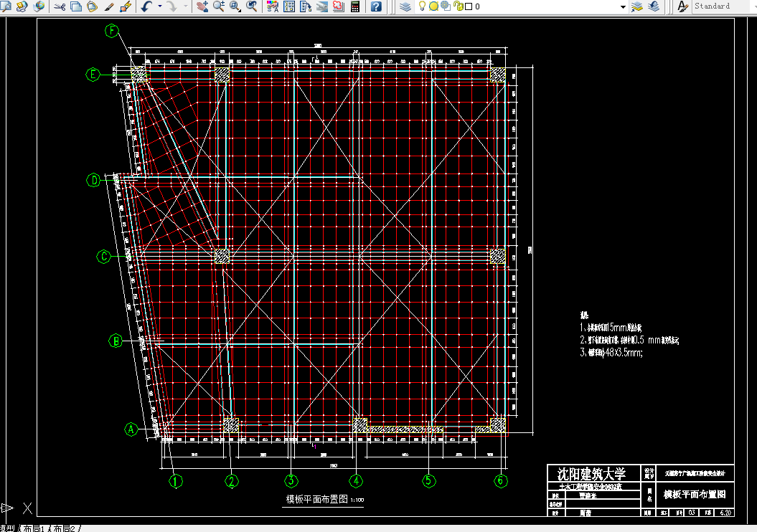The image size is (757, 532).
Task: Open the QuickCalc calculator
Action: pyautogui.click(x=355, y=6)
